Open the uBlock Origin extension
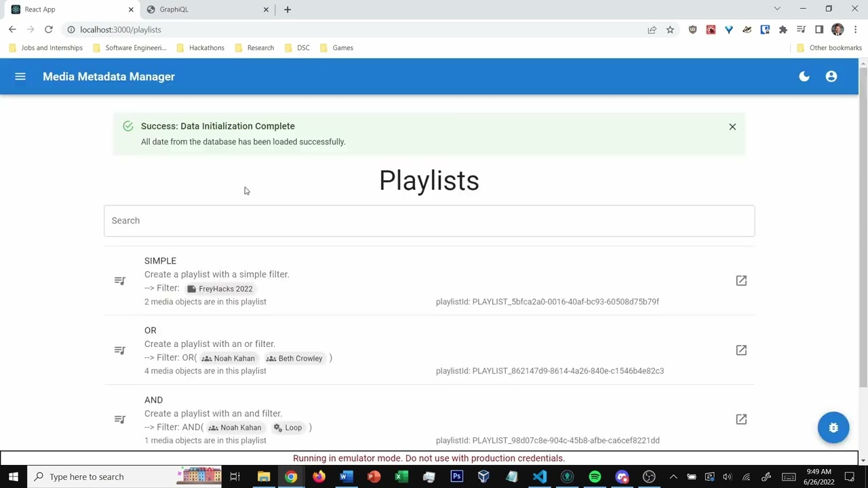868x488 pixels. 692,30
